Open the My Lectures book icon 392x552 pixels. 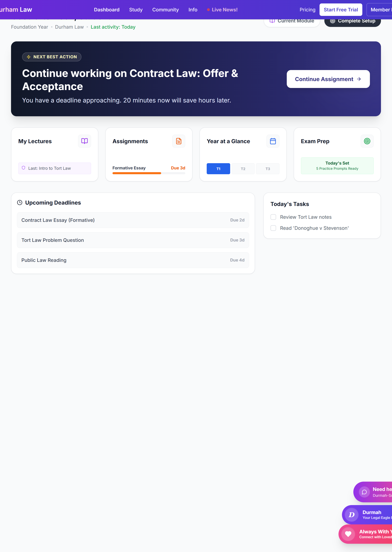85,141
